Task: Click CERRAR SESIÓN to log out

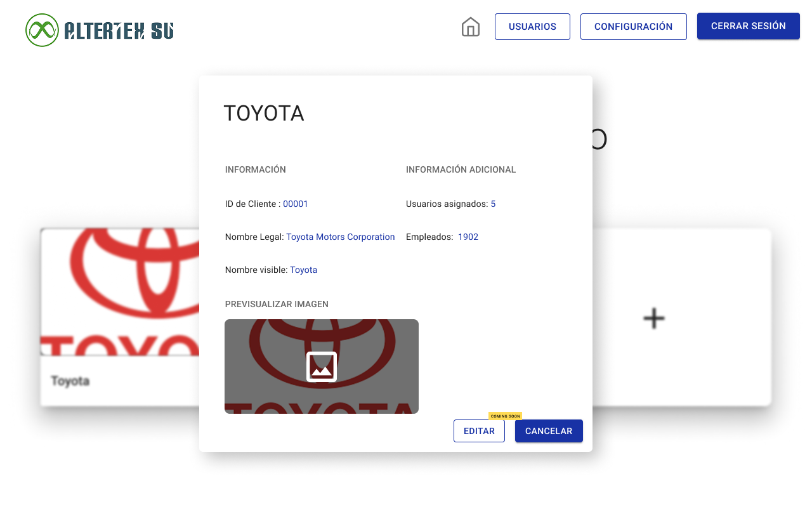Action: tap(749, 26)
